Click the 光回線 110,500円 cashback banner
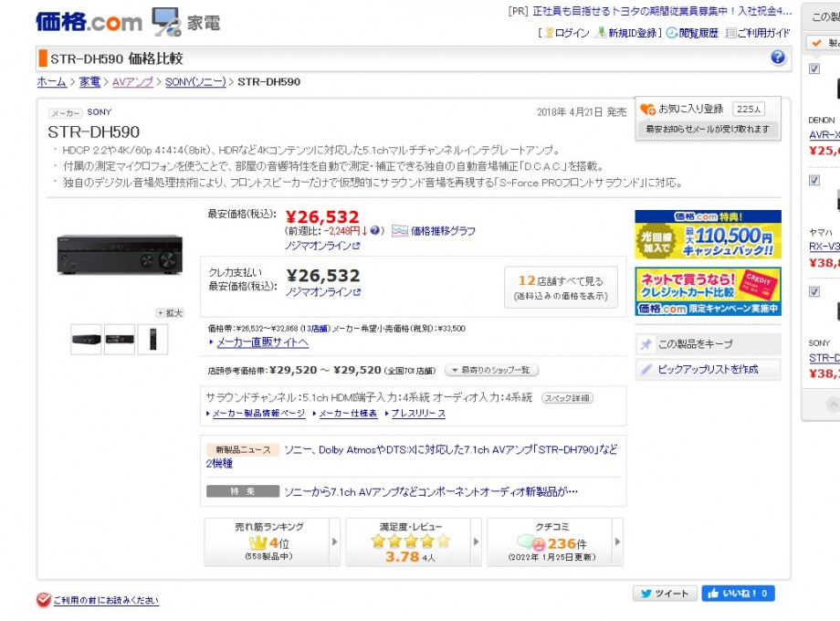Image resolution: width=840 pixels, height=621 pixels. point(708,235)
